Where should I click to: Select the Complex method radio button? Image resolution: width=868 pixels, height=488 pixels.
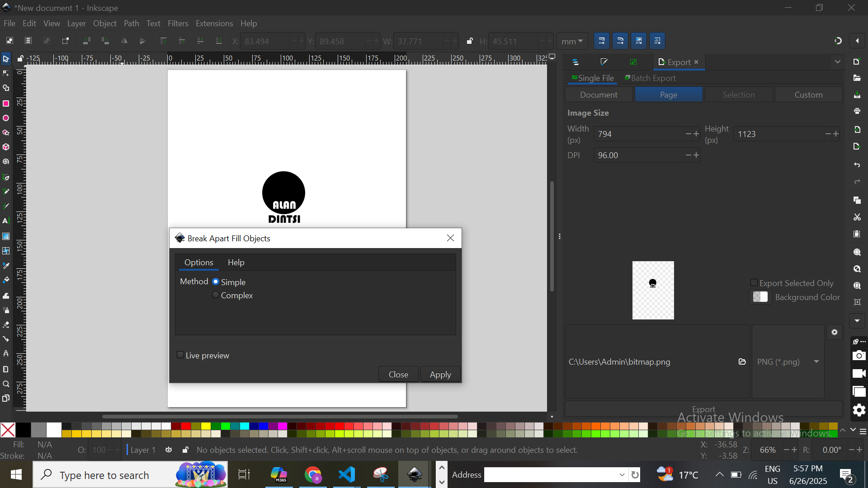tap(216, 295)
